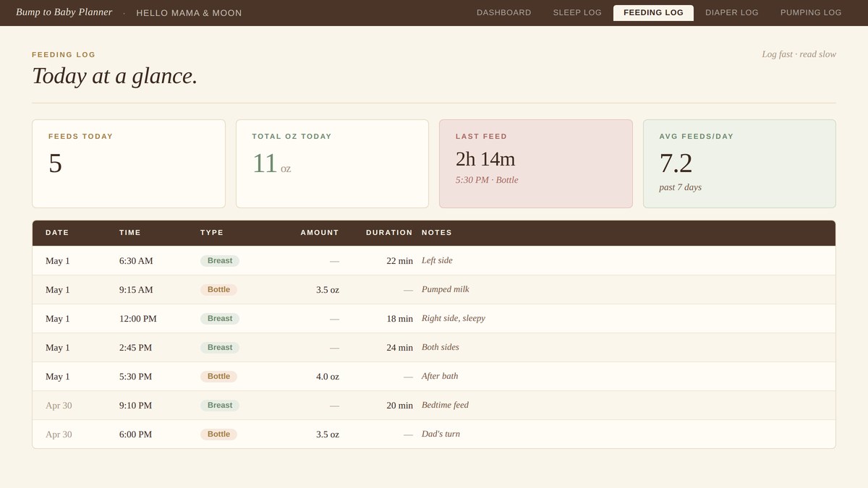The width and height of the screenshot is (868, 488).
Task: Click the Bottle tag in After bath row
Action: 218,377
